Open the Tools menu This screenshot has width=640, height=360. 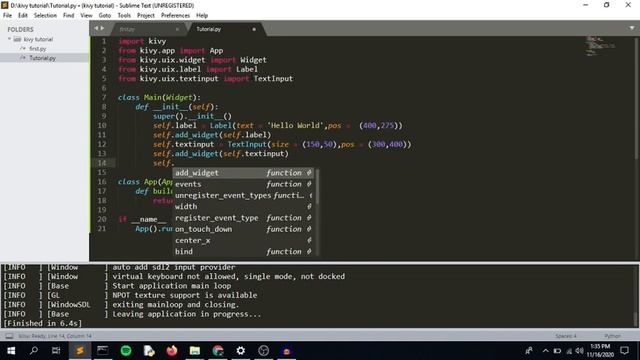[x=124, y=16]
